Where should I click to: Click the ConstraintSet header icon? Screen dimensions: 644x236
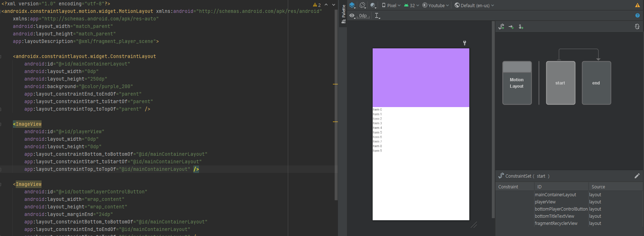pyautogui.click(x=501, y=176)
